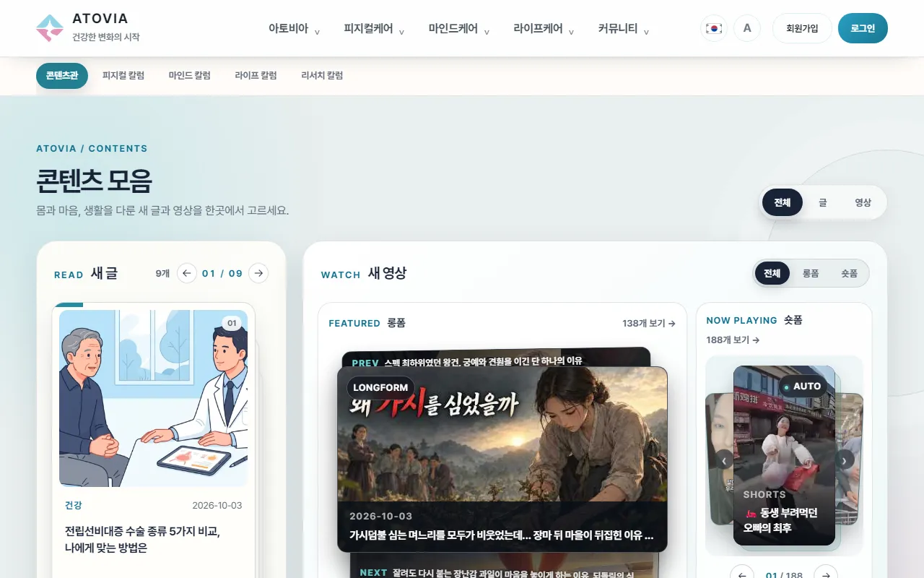Select 전체 in the 새 영상 filter
Viewport: 924px width, 578px height.
[x=772, y=273]
